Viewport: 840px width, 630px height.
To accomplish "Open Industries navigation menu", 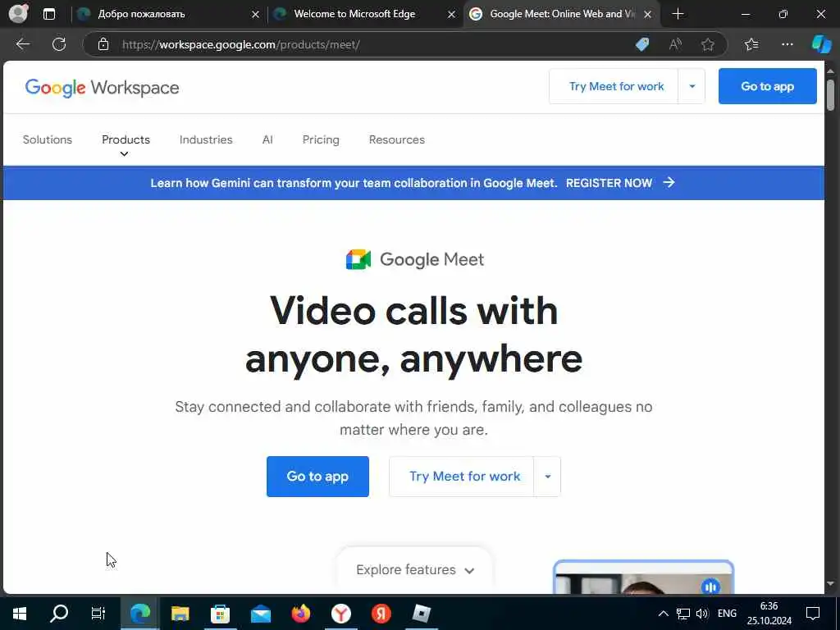I will 206,139.
